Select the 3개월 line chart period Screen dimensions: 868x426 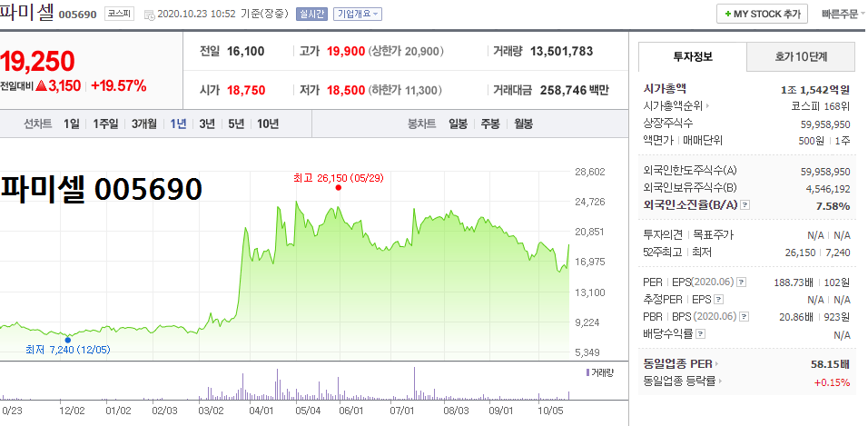click(x=144, y=124)
